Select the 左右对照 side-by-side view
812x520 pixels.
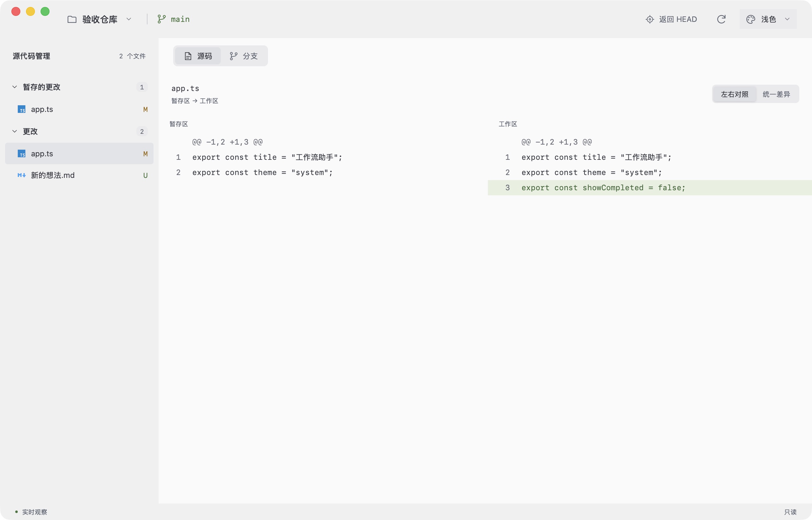click(735, 94)
